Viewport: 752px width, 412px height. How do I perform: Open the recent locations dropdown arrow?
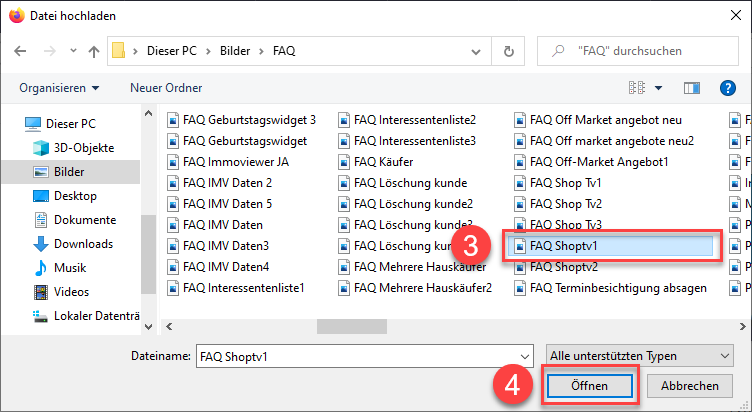[x=73, y=51]
